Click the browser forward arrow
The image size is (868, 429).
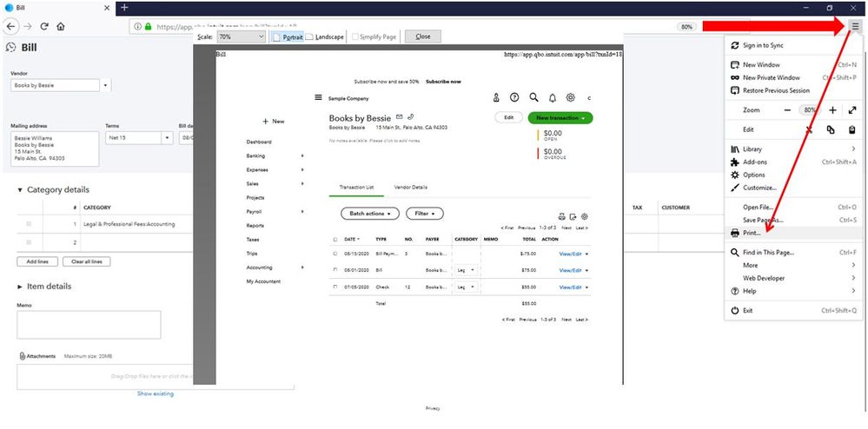(x=28, y=26)
